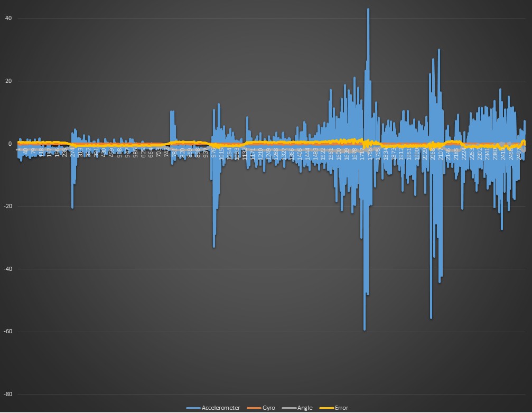Click horizontal axis label 859

pos(190,153)
